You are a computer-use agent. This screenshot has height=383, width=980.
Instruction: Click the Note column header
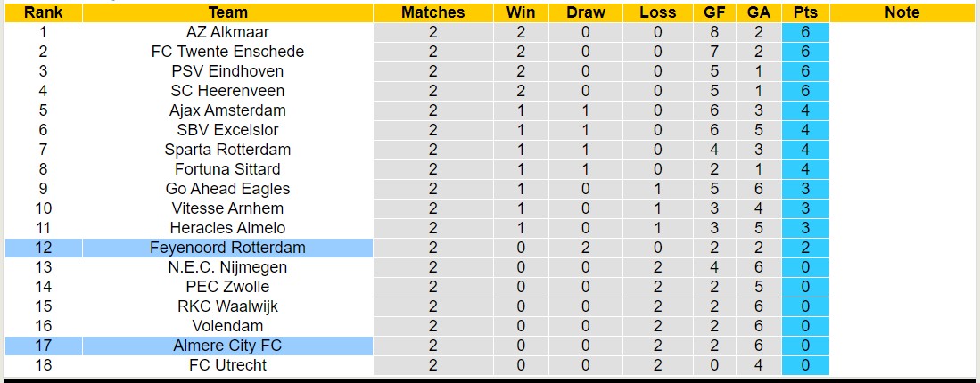(902, 12)
